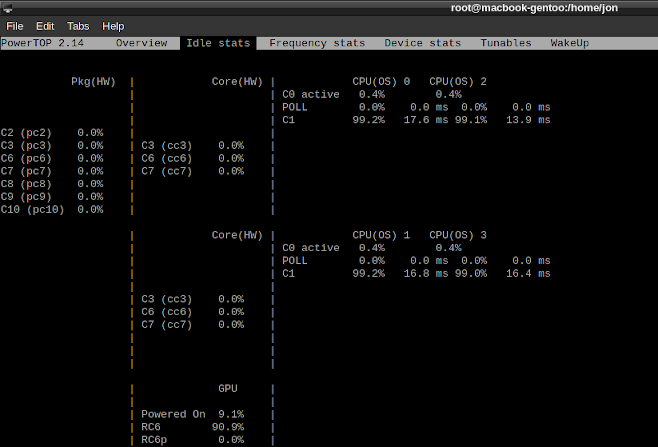Click the CPU(OS) 2 header
The height and width of the screenshot is (447, 658).
458,81
